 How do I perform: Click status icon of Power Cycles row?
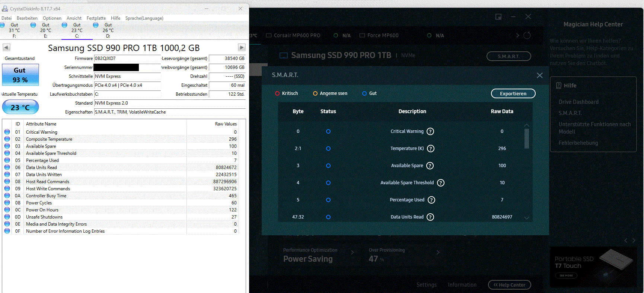tap(7, 203)
